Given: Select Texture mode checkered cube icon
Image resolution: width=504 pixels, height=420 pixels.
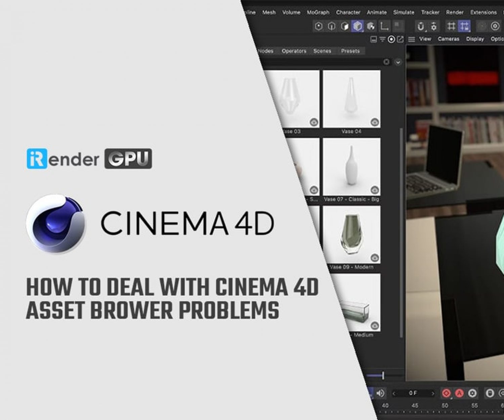Looking at the screenshot, I should point(371,26).
